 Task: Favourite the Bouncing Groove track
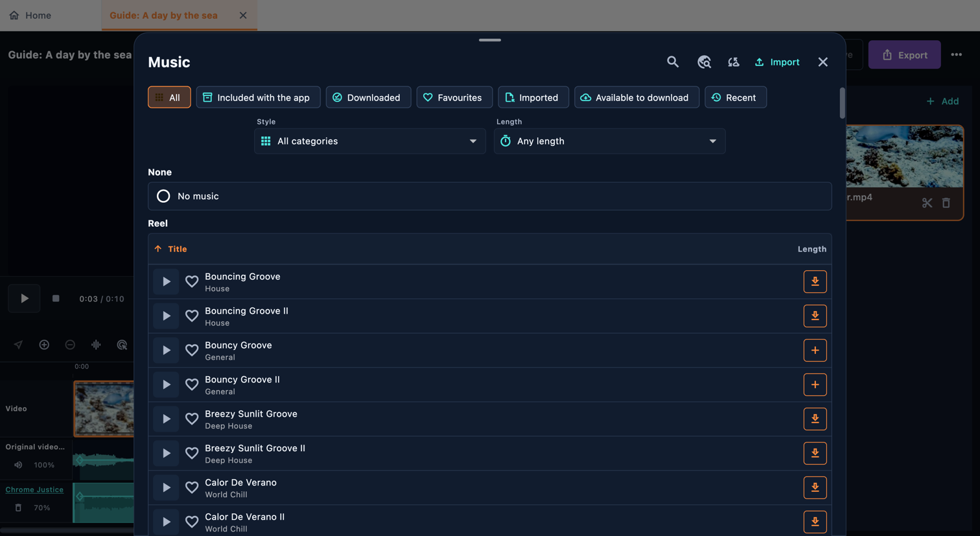192,281
